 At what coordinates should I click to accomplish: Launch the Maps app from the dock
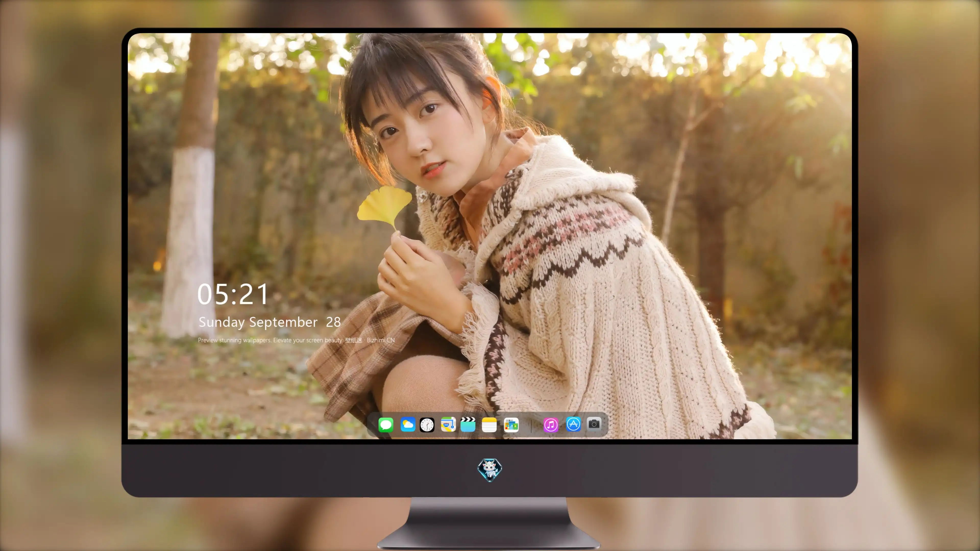(448, 424)
